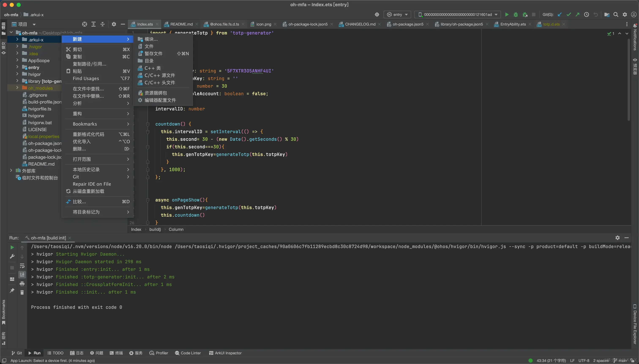Open the ArkUI Inspector tool window

[225, 353]
